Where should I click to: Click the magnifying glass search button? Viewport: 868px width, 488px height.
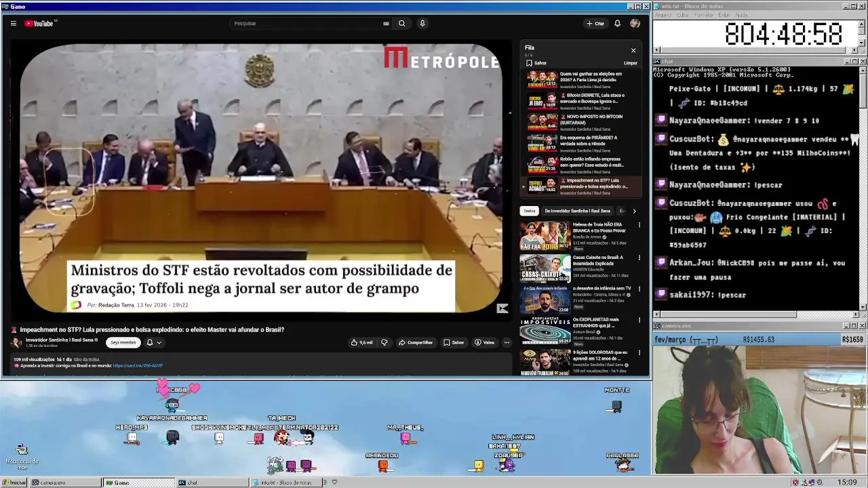(402, 23)
